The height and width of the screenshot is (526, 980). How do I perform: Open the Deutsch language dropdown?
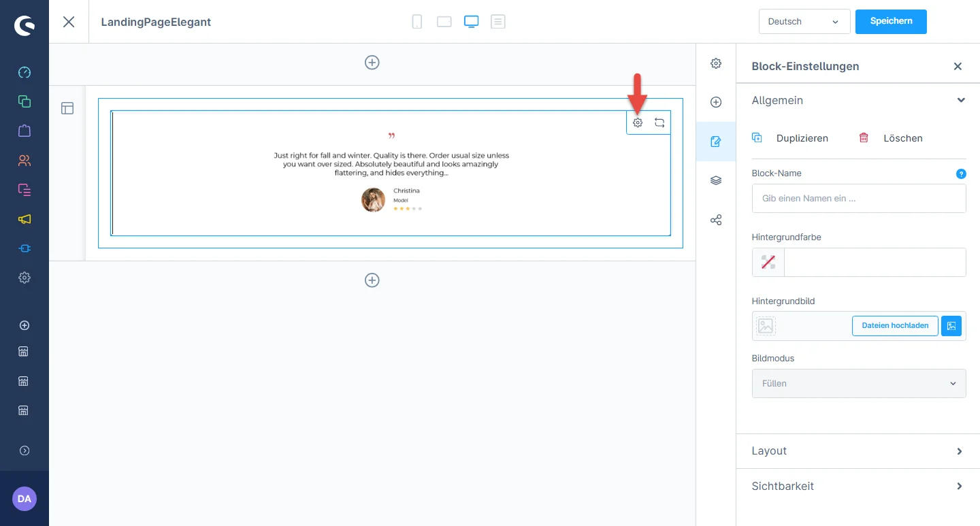tap(804, 22)
